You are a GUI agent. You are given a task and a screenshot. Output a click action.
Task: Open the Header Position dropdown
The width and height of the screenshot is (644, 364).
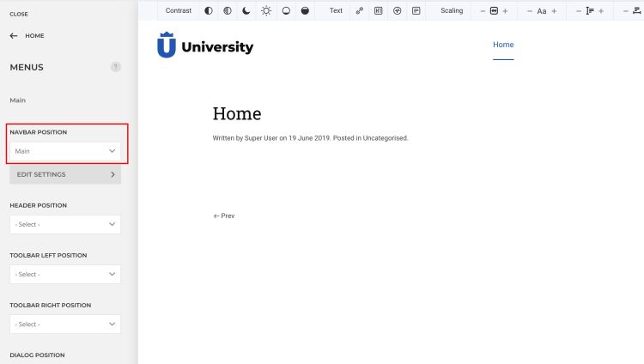[65, 224]
